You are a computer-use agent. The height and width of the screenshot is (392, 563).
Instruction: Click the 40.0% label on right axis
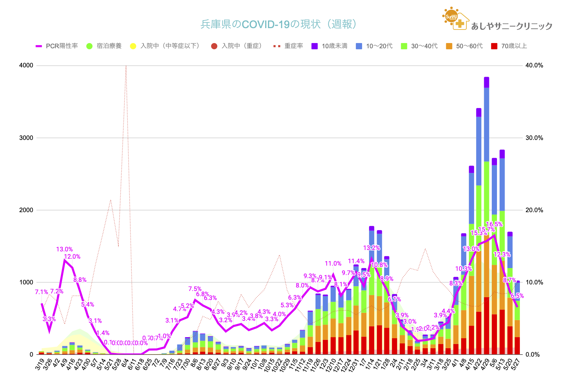pyautogui.click(x=534, y=66)
